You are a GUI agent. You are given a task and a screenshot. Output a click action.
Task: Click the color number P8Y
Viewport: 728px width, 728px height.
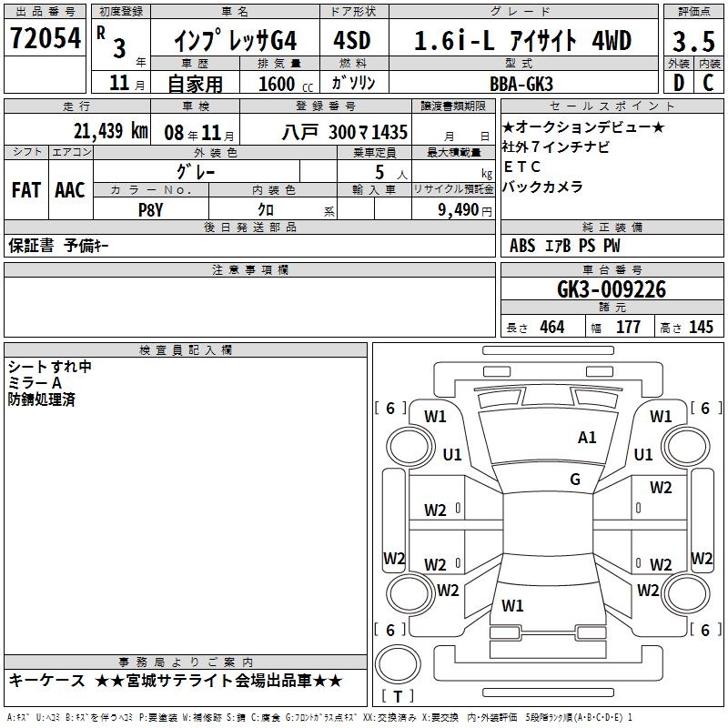point(151,210)
